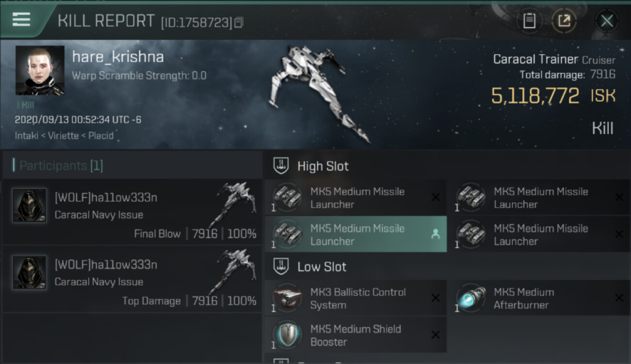Click the clipboard icon in header
Image resolution: width=631 pixels, height=364 pixels.
529,21
